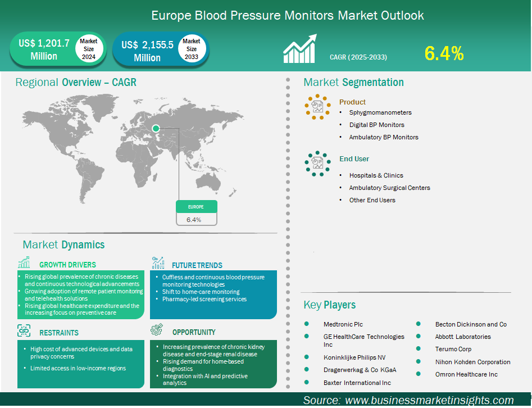532x408 pixels.
Task: Click the Growth Drivers bar chart icon
Action: click(x=24, y=263)
